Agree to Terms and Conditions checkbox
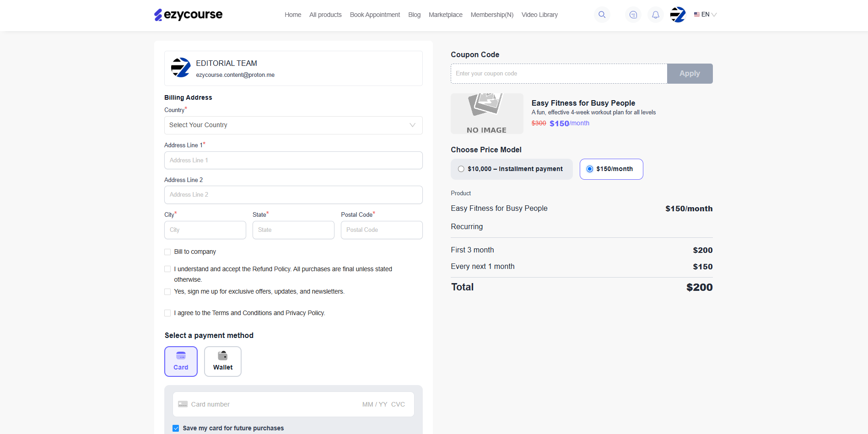The image size is (868, 434). pos(167,313)
